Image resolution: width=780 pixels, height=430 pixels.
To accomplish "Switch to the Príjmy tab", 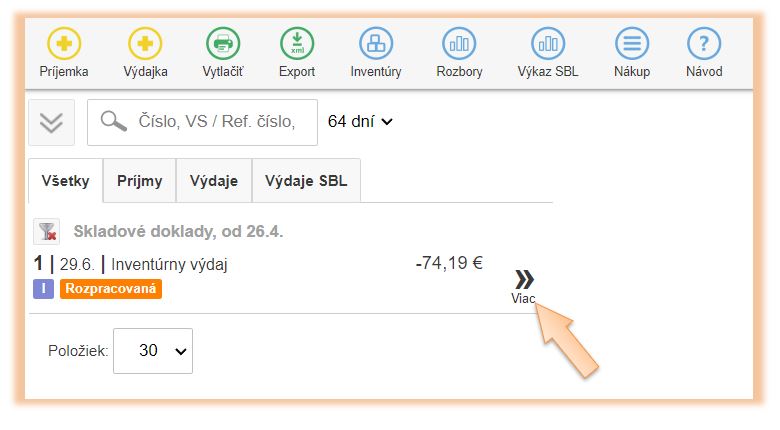I will tap(139, 181).
